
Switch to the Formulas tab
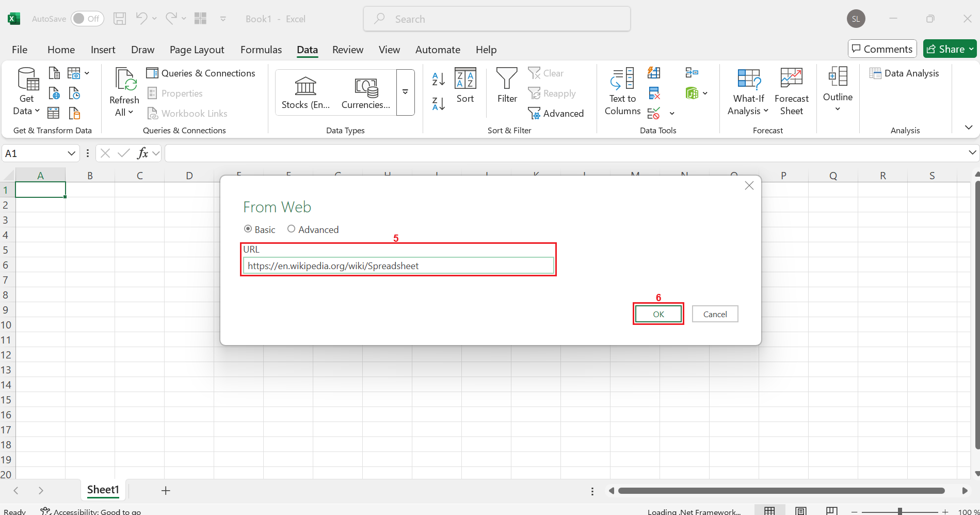point(261,50)
